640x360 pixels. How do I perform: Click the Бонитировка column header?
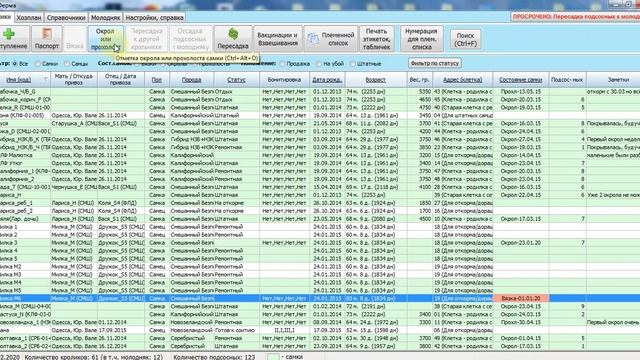tap(284, 80)
